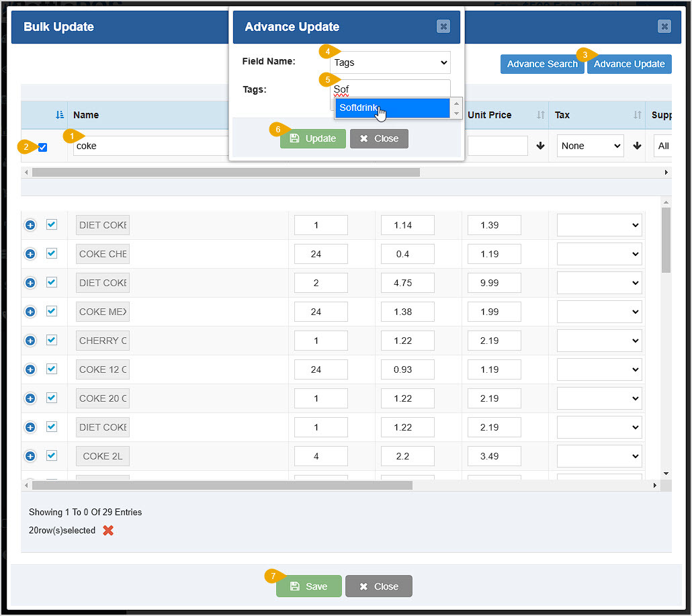This screenshot has width=692, height=616.
Task: Uncheck the CHERRY C row checkbox
Action: click(52, 340)
